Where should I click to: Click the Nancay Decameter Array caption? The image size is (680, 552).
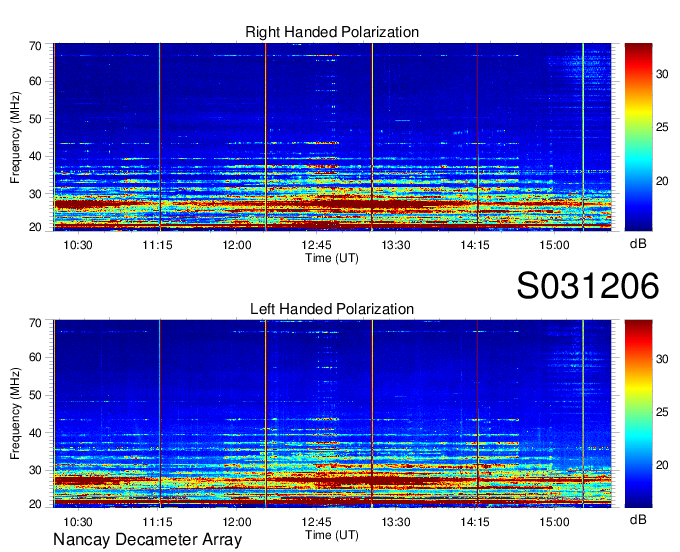pyautogui.click(x=147, y=540)
